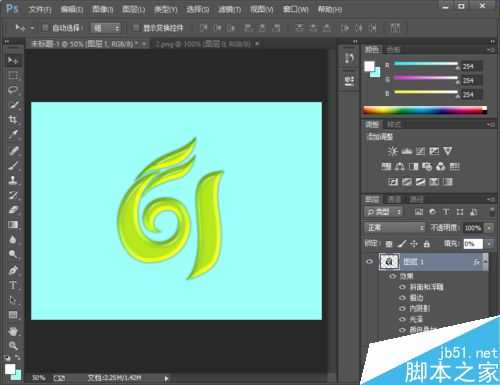This screenshot has width=500, height=385.
Task: Add a Color Balance adjustment
Action: point(400,166)
